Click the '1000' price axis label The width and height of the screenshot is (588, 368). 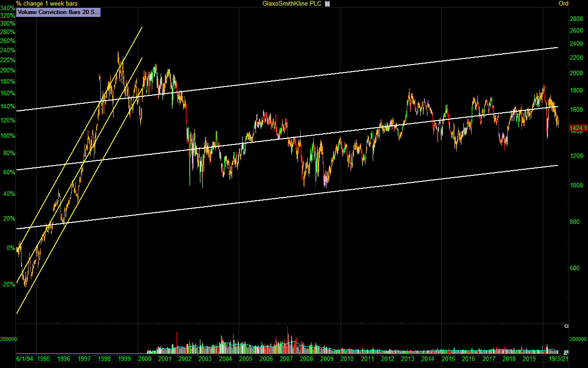coord(576,186)
